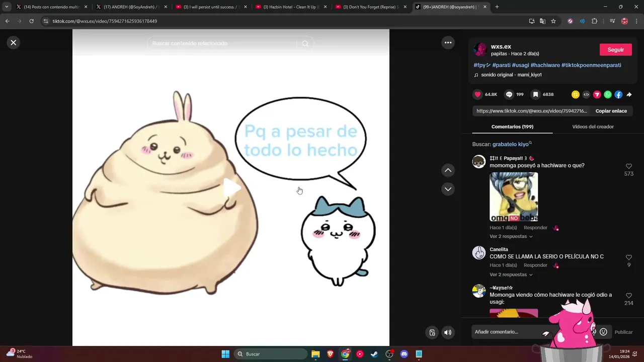Click the install app icon in address bar

pyautogui.click(x=532, y=21)
